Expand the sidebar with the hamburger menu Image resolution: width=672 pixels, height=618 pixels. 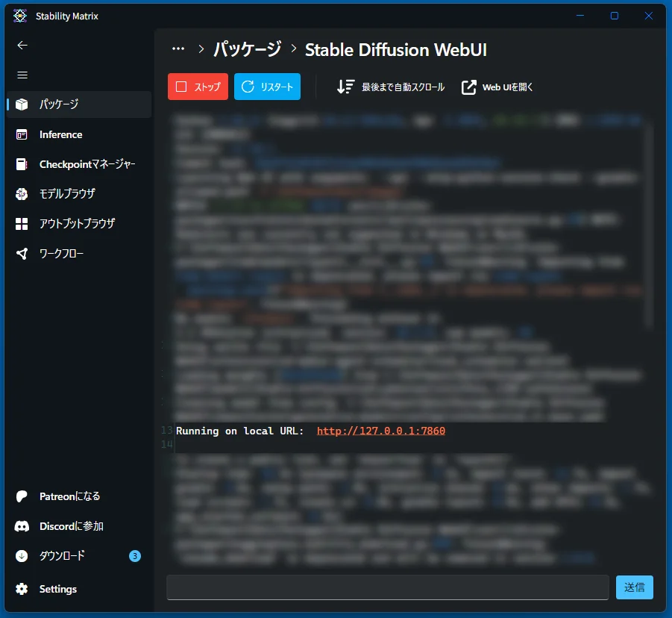pyautogui.click(x=22, y=75)
